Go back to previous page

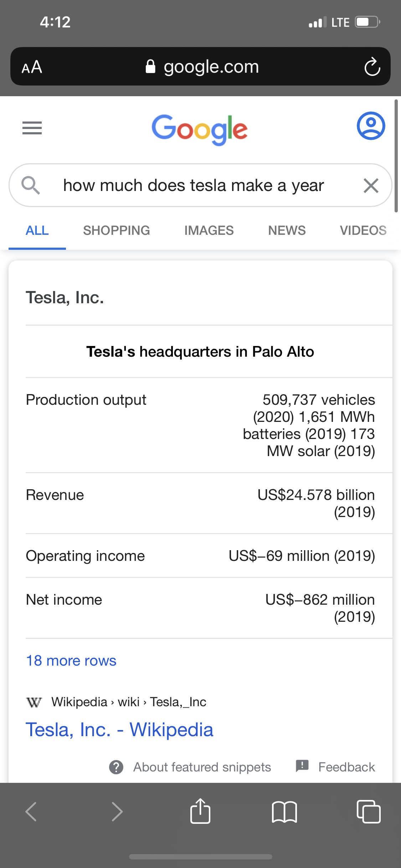[31, 812]
